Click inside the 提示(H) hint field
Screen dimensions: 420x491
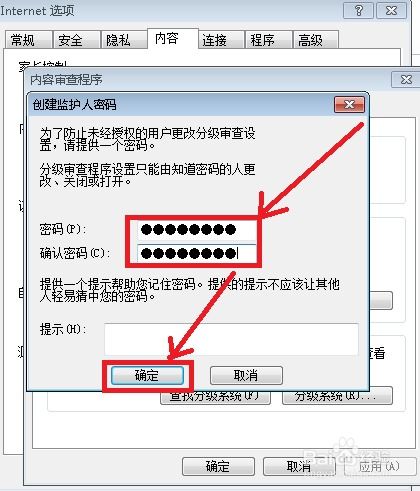[231, 339]
